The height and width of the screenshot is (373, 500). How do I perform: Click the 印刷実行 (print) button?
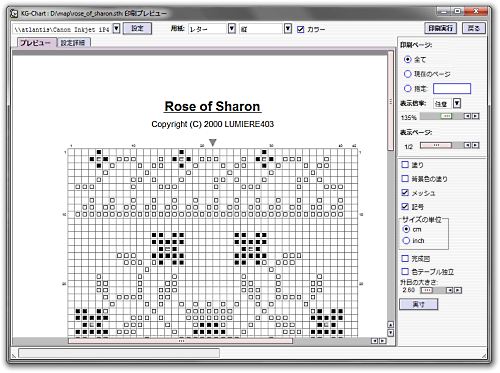tap(440, 28)
